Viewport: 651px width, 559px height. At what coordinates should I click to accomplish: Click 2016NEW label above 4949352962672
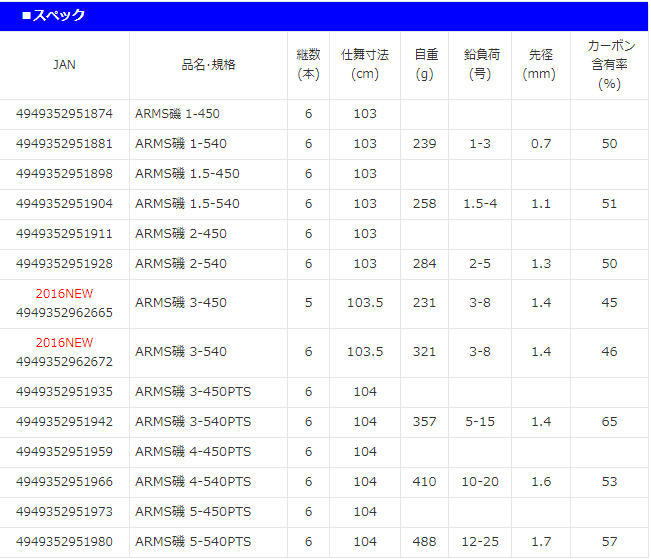tap(64, 343)
